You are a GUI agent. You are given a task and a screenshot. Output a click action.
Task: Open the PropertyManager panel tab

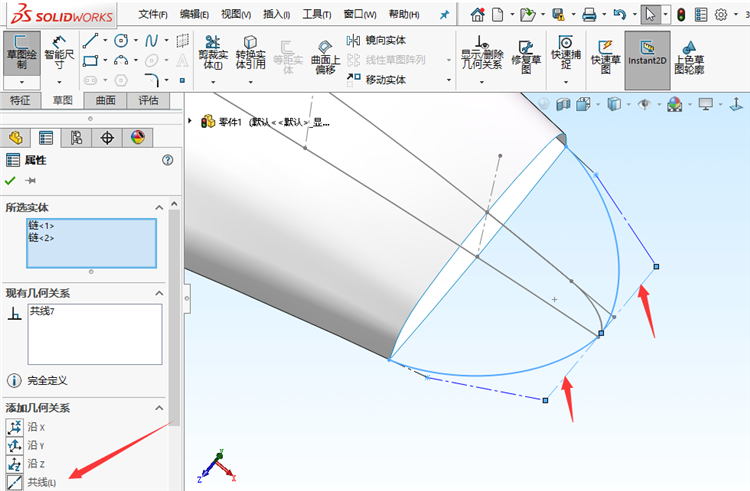pos(46,138)
